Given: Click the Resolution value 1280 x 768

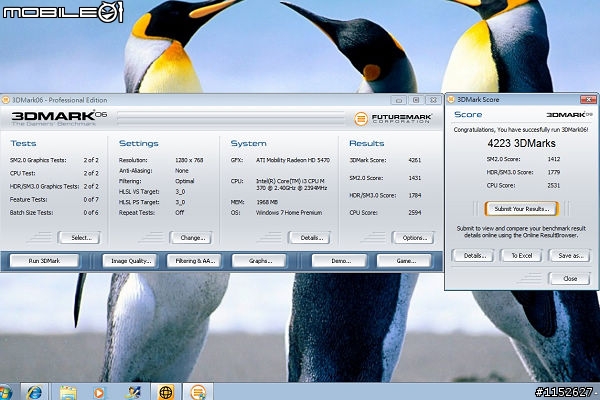Looking at the screenshot, I should 189,160.
